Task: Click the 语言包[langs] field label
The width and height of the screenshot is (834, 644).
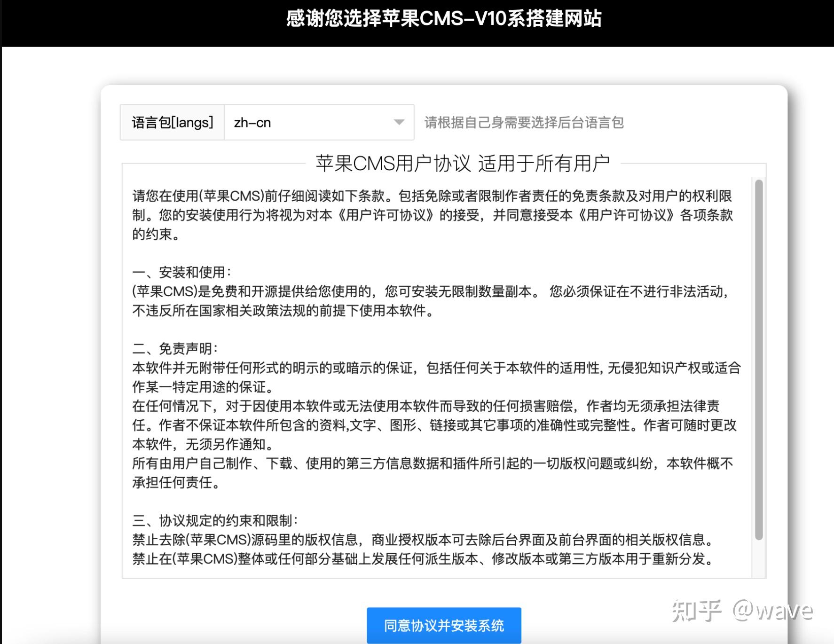Action: click(173, 121)
